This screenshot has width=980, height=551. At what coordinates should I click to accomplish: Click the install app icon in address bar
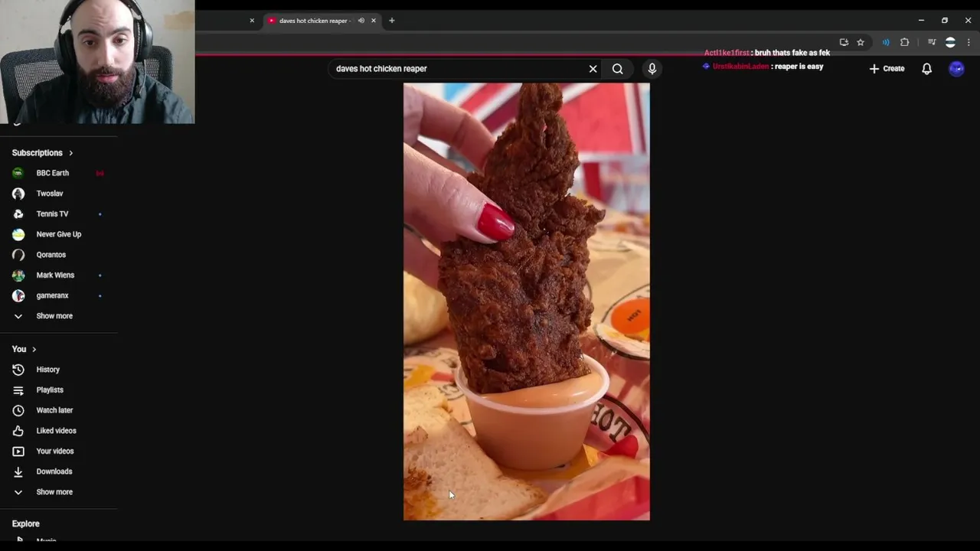844,43
